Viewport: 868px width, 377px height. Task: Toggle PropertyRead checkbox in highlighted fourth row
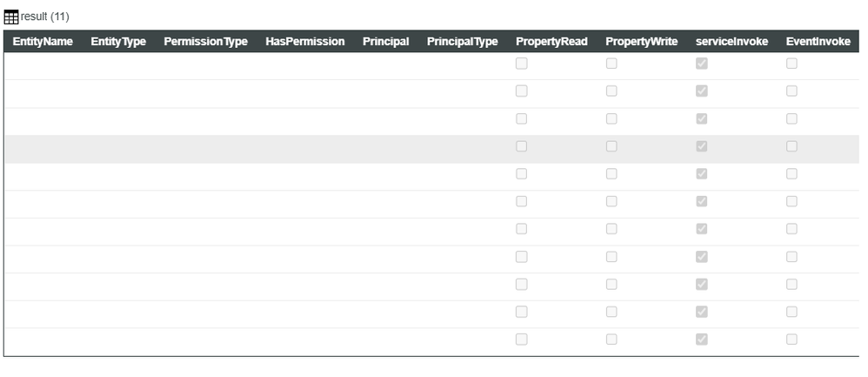[521, 146]
